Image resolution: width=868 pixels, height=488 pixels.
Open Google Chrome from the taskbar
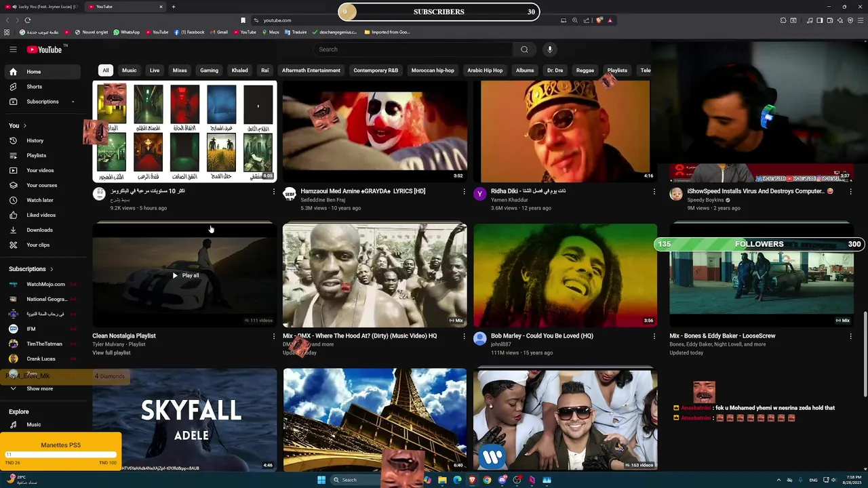point(487,481)
